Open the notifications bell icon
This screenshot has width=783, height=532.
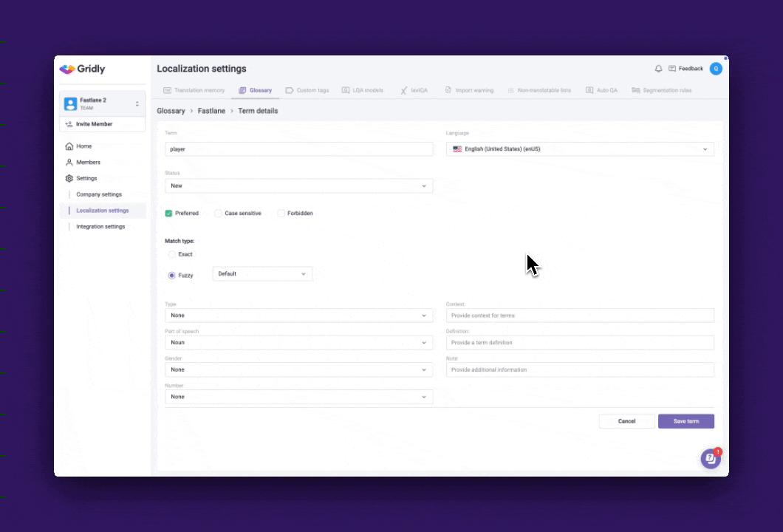[x=658, y=69]
